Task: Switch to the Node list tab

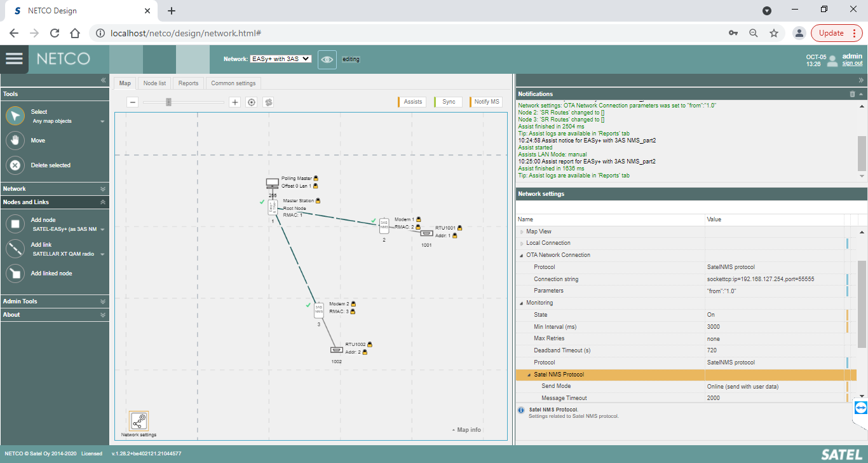Action: (x=154, y=83)
